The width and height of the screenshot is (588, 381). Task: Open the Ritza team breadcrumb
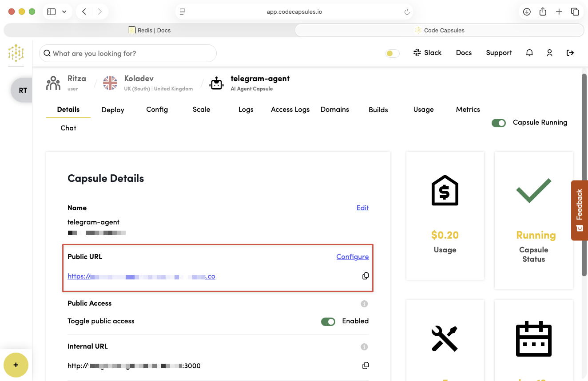(x=76, y=79)
